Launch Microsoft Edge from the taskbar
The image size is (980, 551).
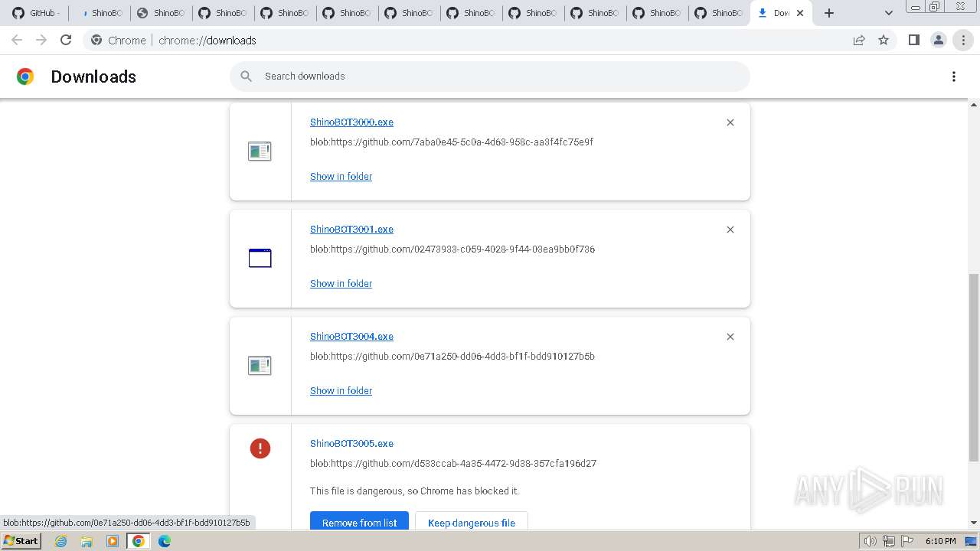[165, 541]
